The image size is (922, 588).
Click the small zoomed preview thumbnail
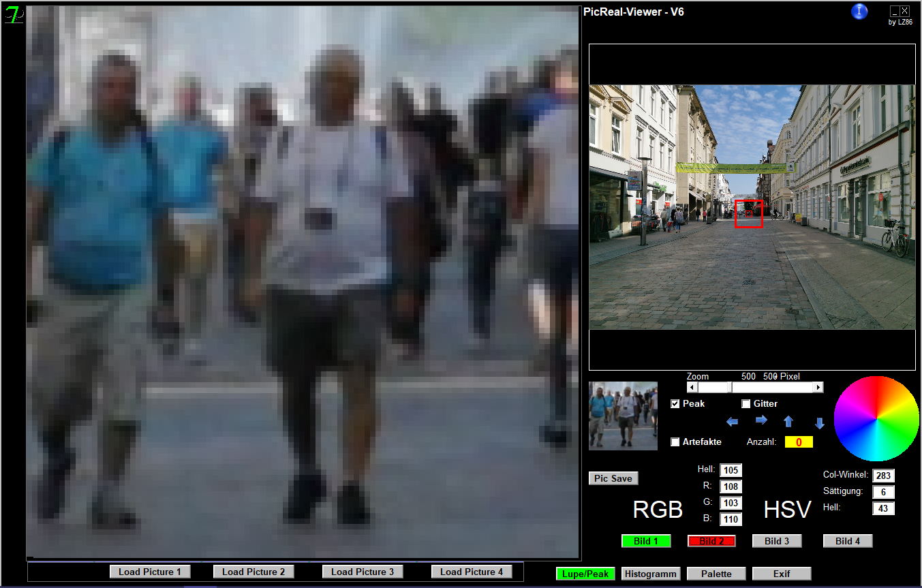click(x=623, y=416)
